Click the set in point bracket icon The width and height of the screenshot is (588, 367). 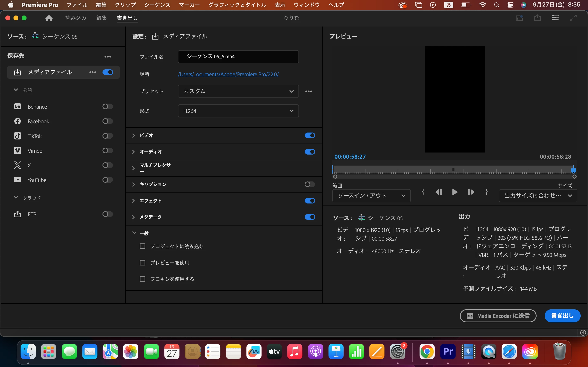423,192
